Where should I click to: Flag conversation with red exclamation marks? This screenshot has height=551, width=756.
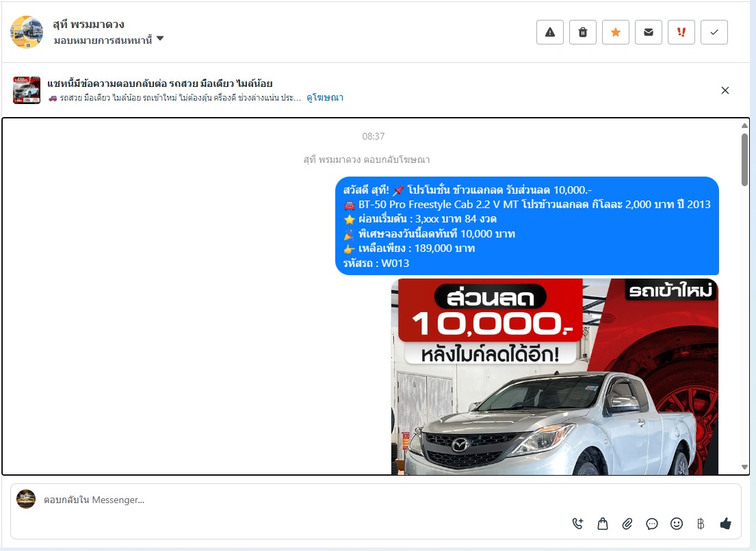coord(681,32)
